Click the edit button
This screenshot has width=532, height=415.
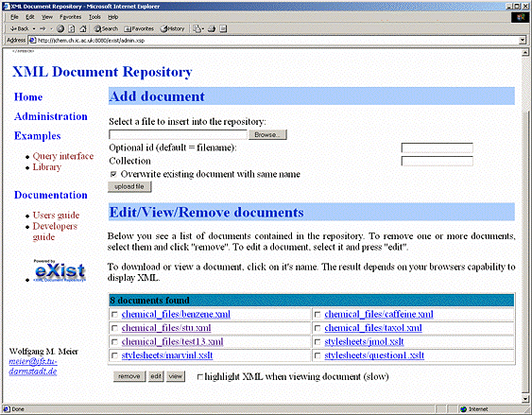[156, 376]
